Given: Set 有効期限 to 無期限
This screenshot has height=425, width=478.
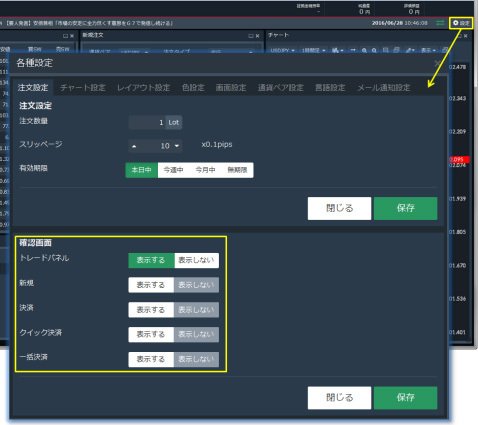Looking at the screenshot, I should [x=237, y=170].
